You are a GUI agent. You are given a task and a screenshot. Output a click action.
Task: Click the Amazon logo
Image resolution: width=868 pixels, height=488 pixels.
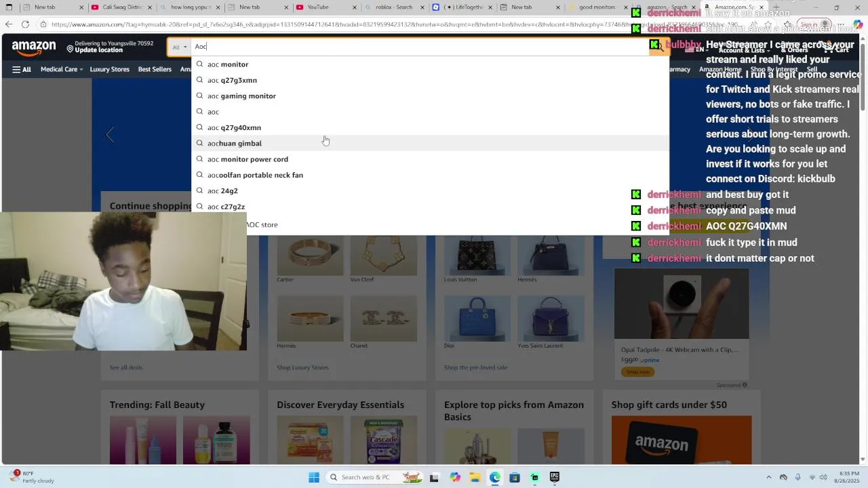pyautogui.click(x=34, y=48)
